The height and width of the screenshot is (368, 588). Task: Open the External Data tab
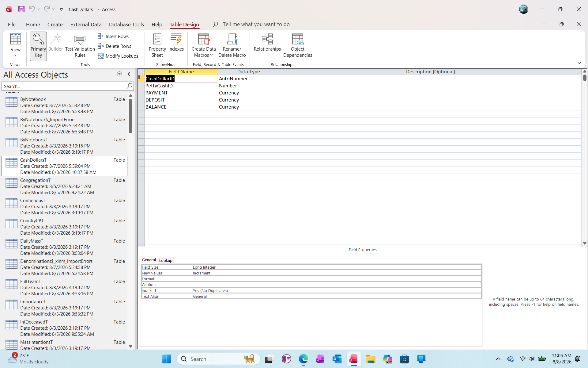[86, 25]
